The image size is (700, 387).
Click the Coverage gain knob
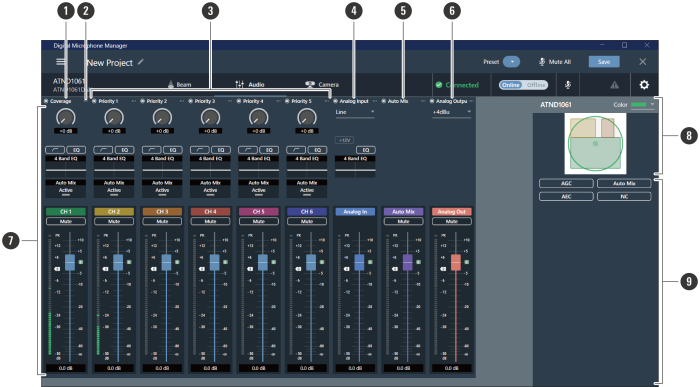[66, 118]
